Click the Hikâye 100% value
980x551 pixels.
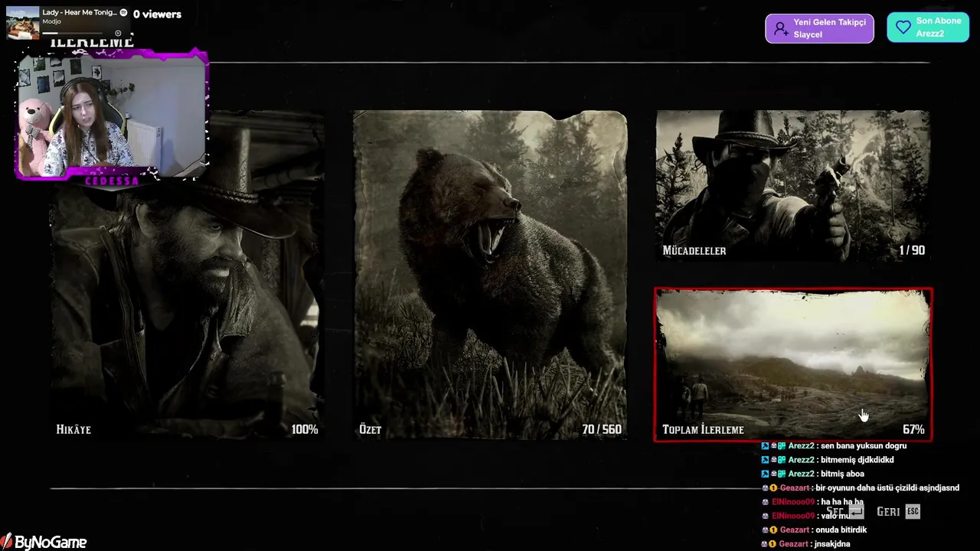point(305,429)
